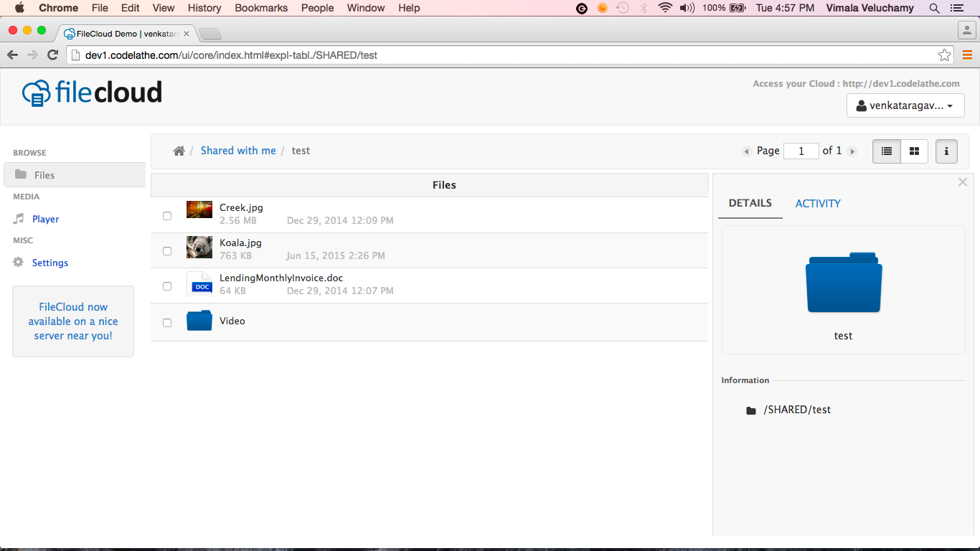Switch to the ACTIVITY tab
The height and width of the screenshot is (551, 980).
(x=818, y=204)
